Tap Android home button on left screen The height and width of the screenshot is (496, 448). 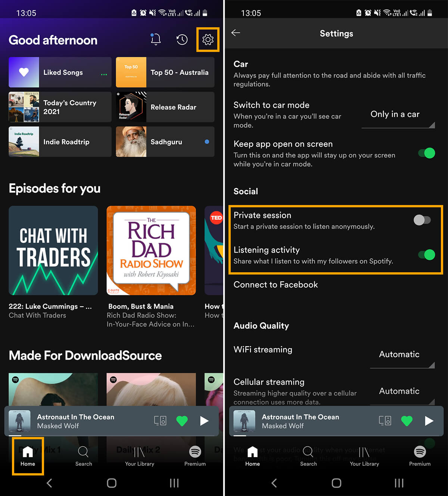pyautogui.click(x=112, y=483)
